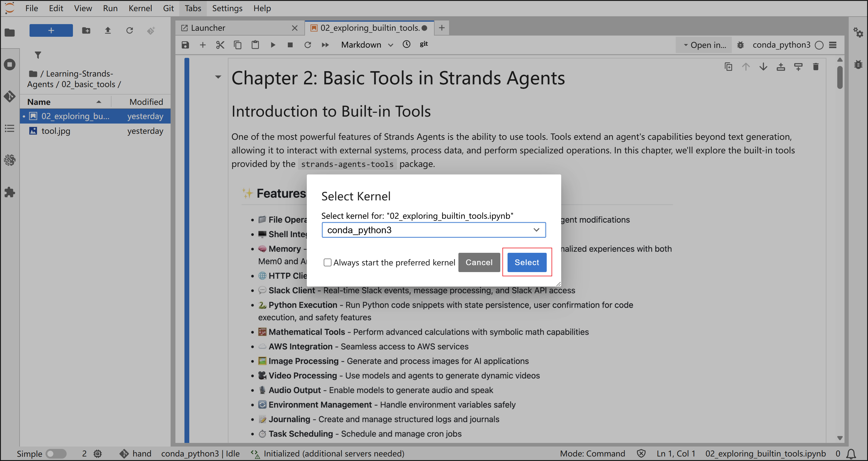This screenshot has width=868, height=461.
Task: Click the blue New Launcher button
Action: pyautogui.click(x=51, y=30)
